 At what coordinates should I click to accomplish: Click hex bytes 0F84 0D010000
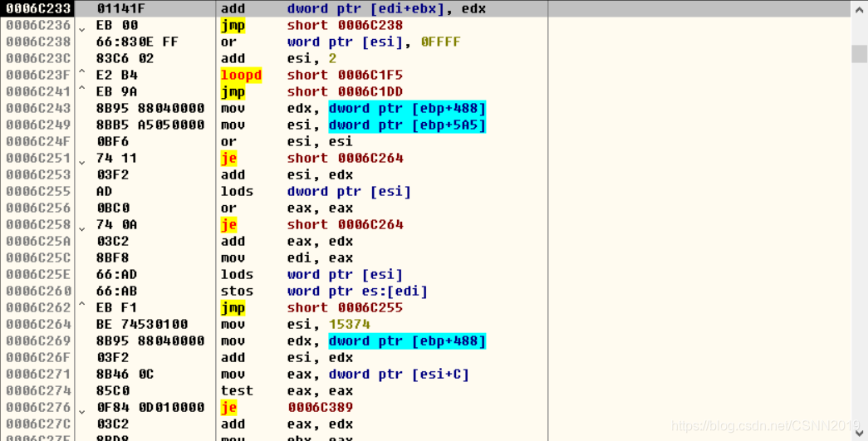[x=150, y=407]
